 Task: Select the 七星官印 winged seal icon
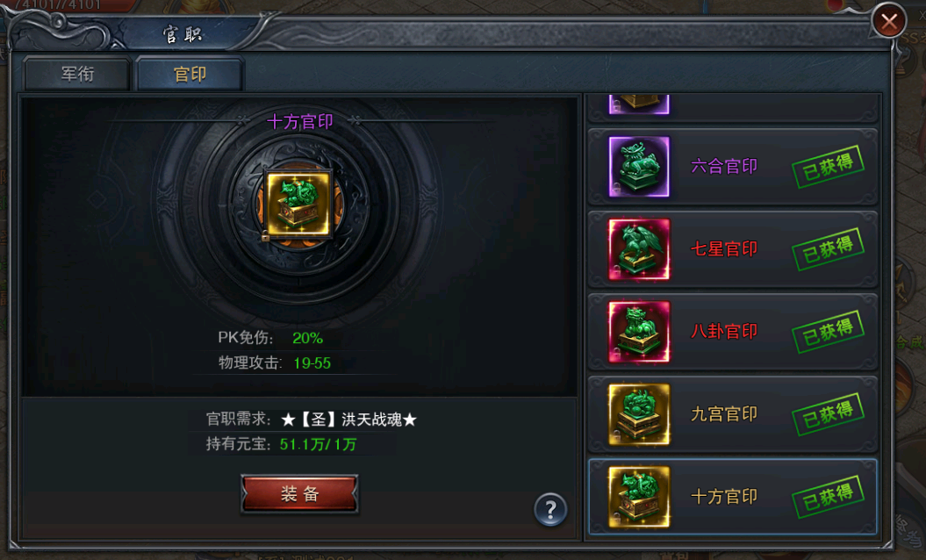click(x=639, y=249)
